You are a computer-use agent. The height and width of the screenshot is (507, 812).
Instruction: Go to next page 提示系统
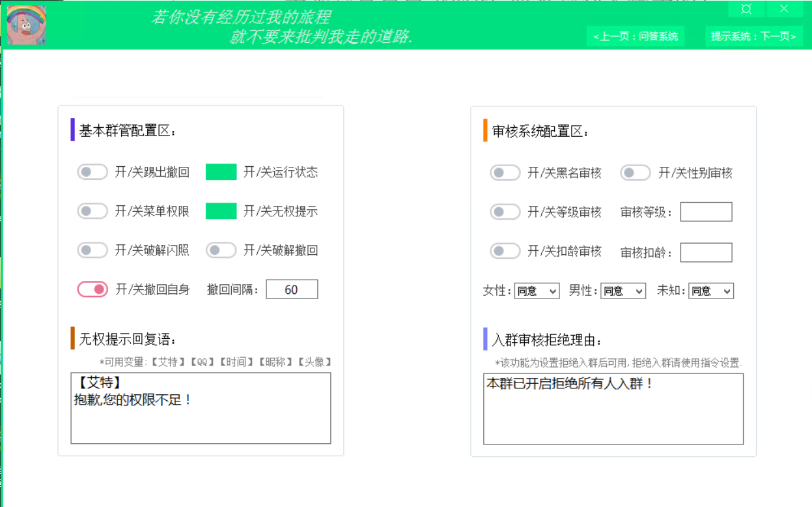point(753,36)
